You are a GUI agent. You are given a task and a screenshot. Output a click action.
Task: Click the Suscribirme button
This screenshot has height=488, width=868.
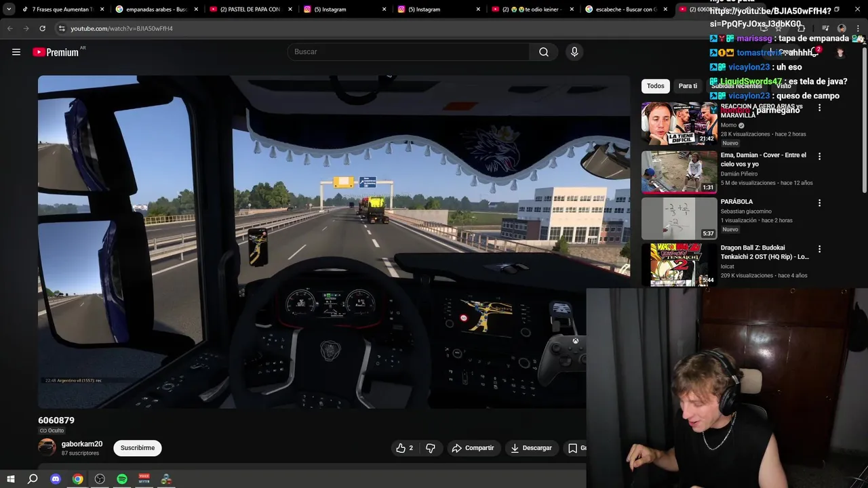(x=138, y=448)
